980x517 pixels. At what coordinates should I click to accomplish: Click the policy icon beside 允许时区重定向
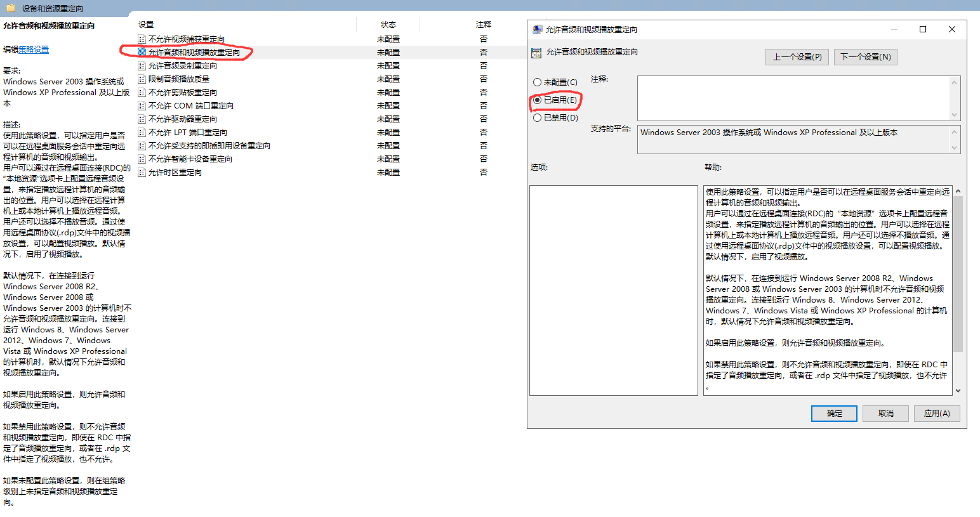[142, 173]
